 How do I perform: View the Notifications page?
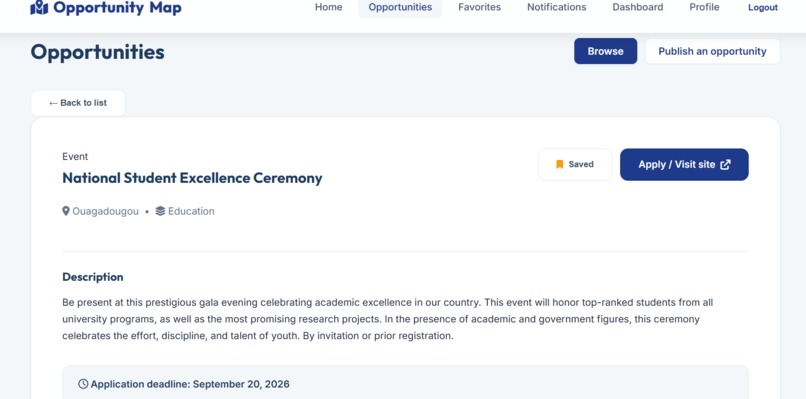pyautogui.click(x=557, y=7)
